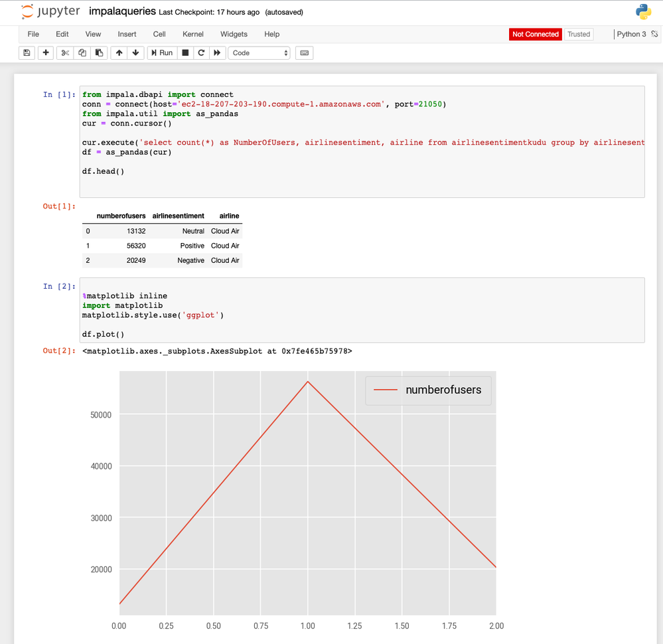Click the Python logo icon
The height and width of the screenshot is (644, 663).
click(643, 12)
